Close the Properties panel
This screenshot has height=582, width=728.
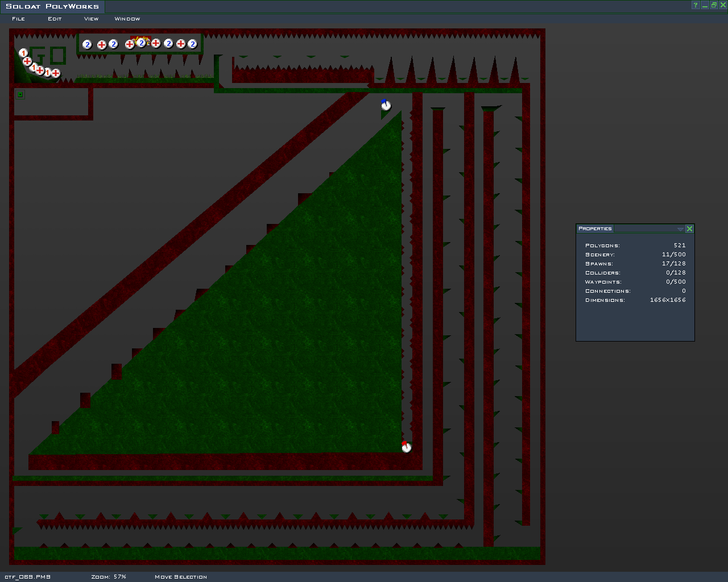[689, 228]
